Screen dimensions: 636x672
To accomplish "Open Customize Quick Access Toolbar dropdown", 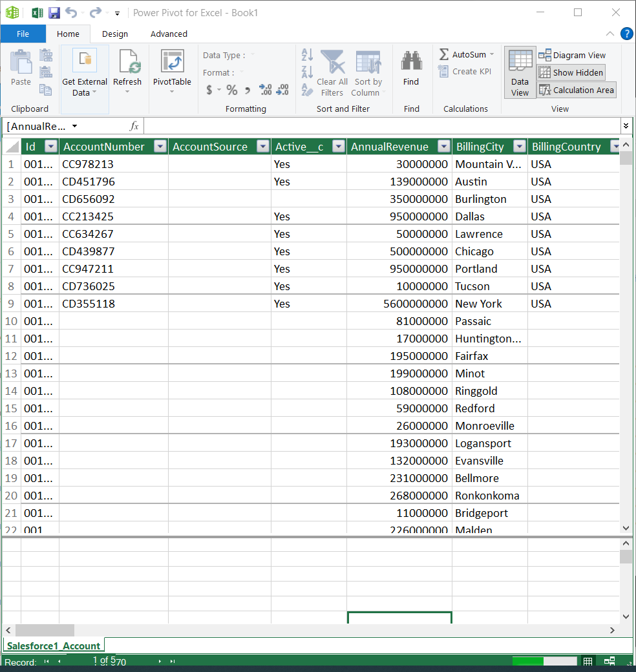I will [117, 14].
